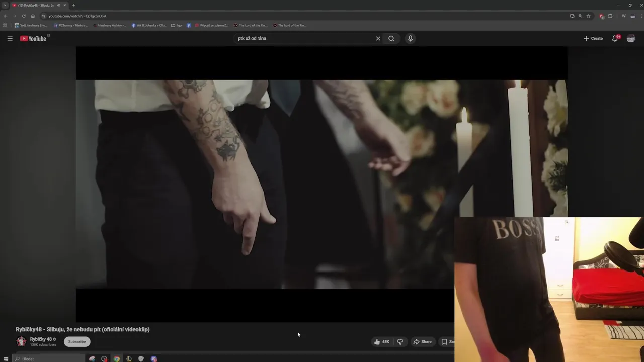Clear the YouTube search query with X

[378, 38]
